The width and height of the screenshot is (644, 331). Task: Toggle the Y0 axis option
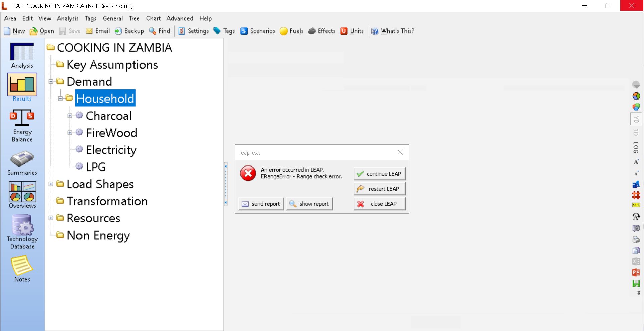(636, 119)
